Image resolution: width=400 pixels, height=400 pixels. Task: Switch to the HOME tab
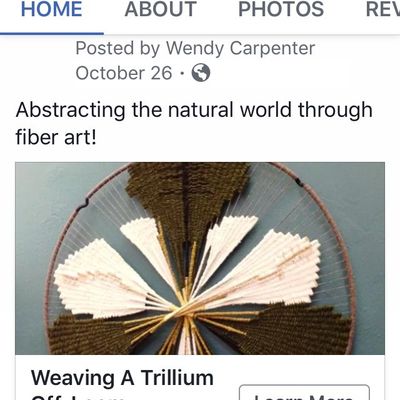click(x=52, y=9)
